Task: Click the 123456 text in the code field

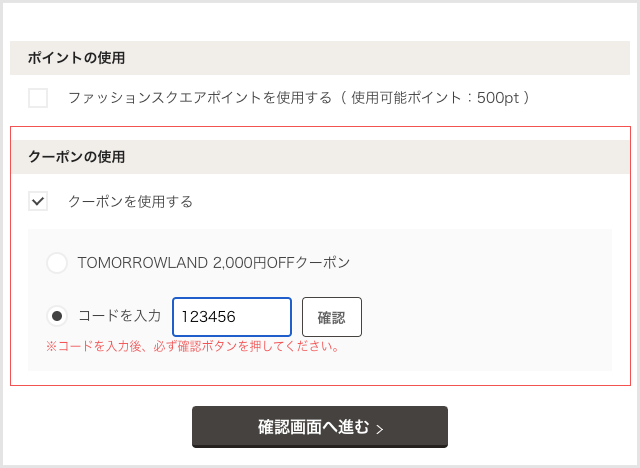Action: (208, 317)
